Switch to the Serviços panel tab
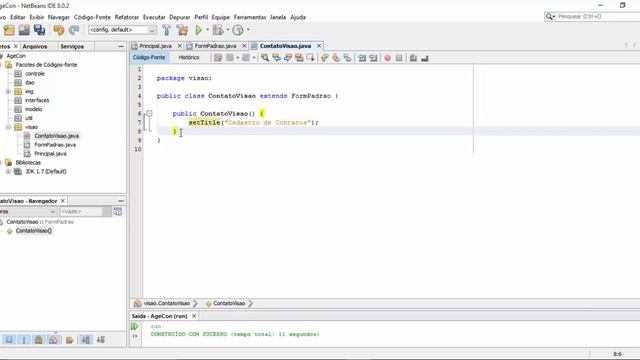This screenshot has width=640, height=360. coord(72,47)
